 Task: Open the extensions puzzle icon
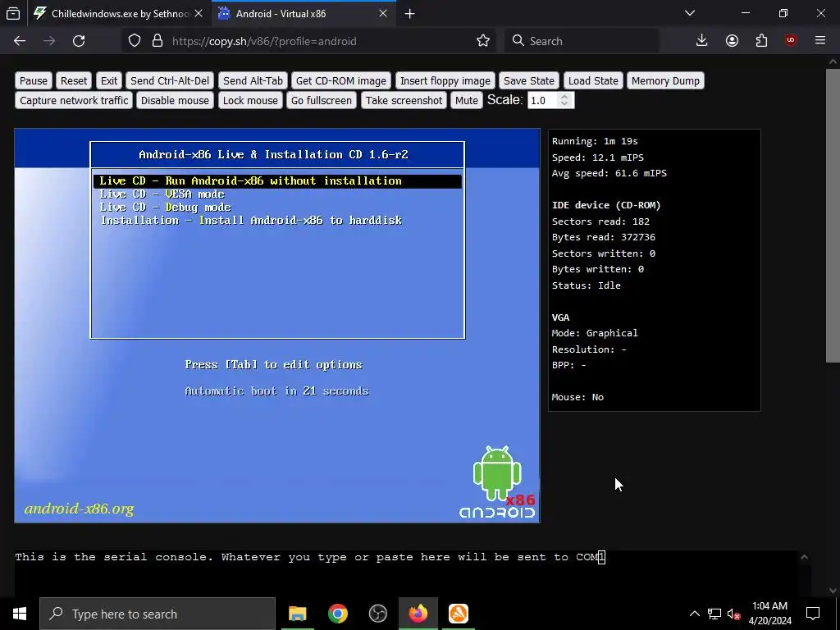point(761,41)
